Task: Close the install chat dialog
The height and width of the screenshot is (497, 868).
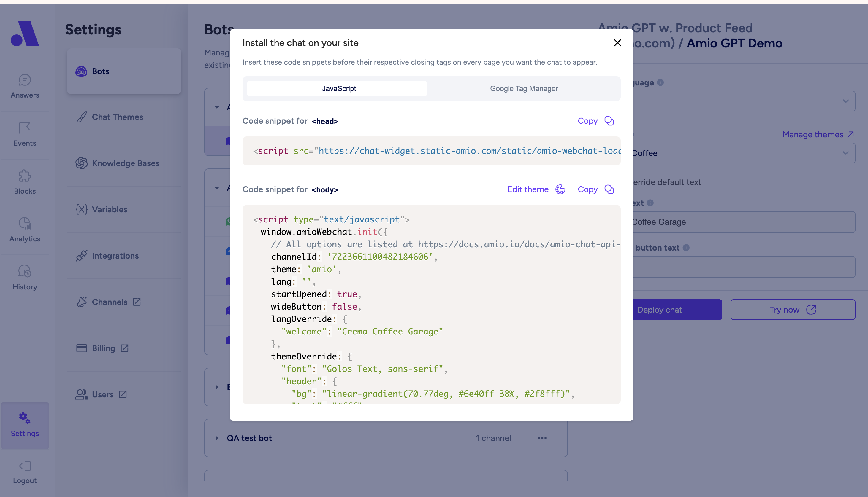Action: point(617,43)
